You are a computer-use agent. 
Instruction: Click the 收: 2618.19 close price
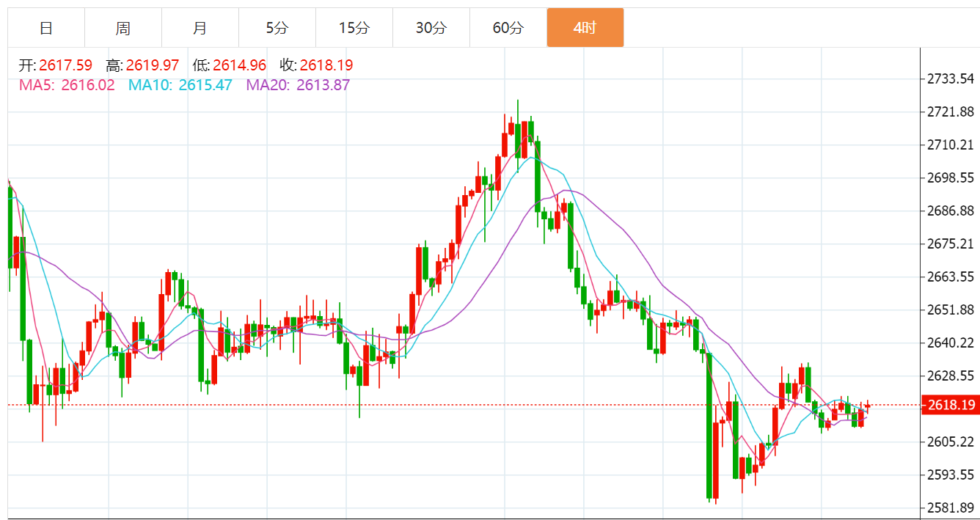(x=316, y=65)
